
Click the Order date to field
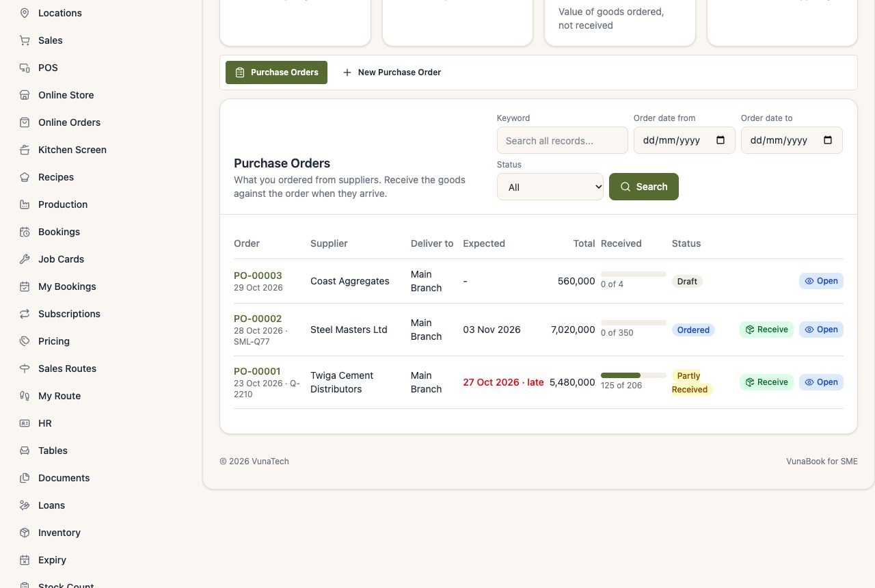792,140
